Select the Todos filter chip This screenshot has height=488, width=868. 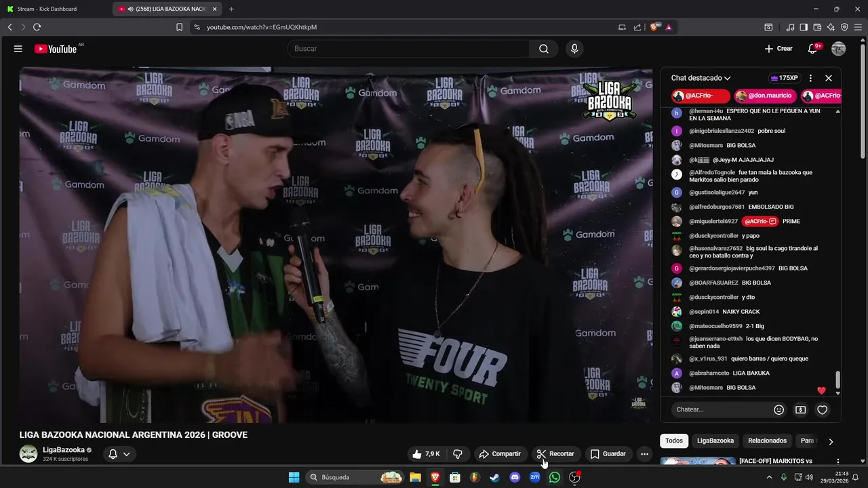point(674,441)
